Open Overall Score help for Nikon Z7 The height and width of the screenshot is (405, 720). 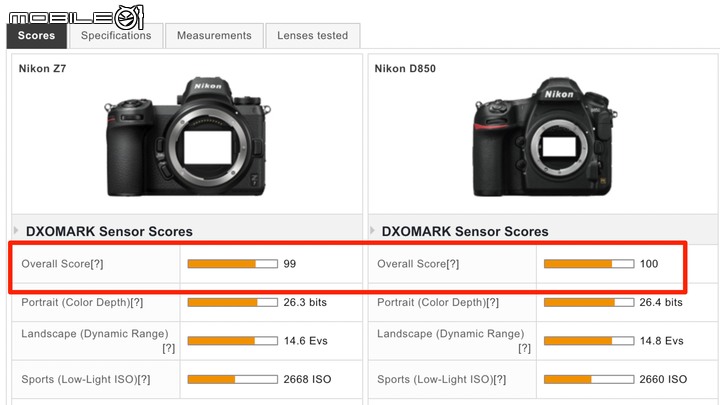coord(97,264)
